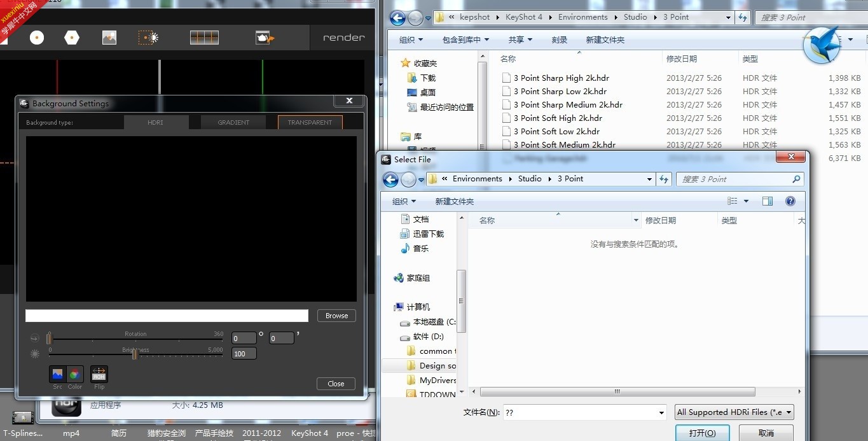Select 本地磁盘 (C:) in dialog sidebar

coord(428,321)
